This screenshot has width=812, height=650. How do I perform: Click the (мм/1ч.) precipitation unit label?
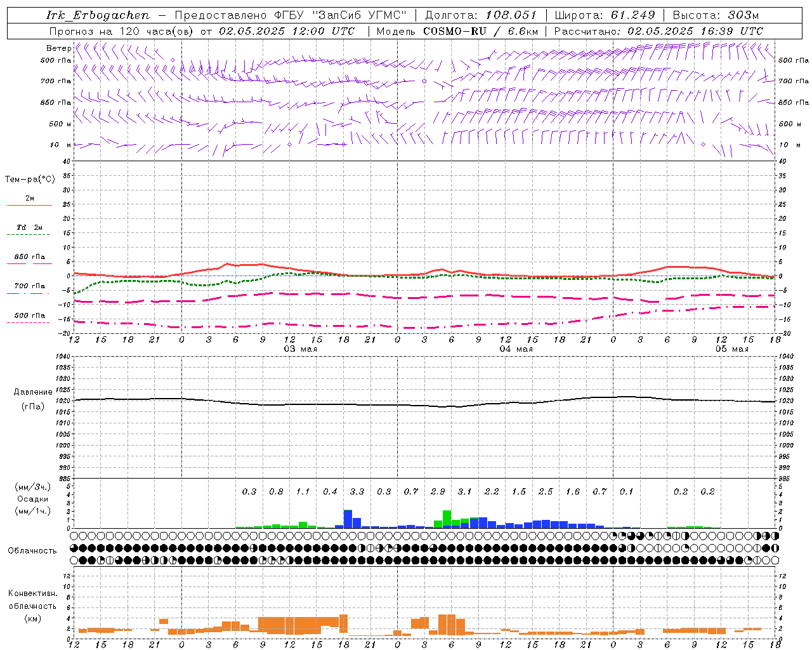coord(32,511)
